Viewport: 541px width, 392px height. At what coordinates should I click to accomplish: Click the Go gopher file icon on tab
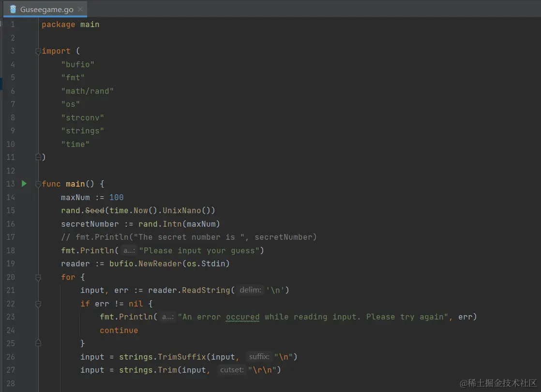coord(13,9)
